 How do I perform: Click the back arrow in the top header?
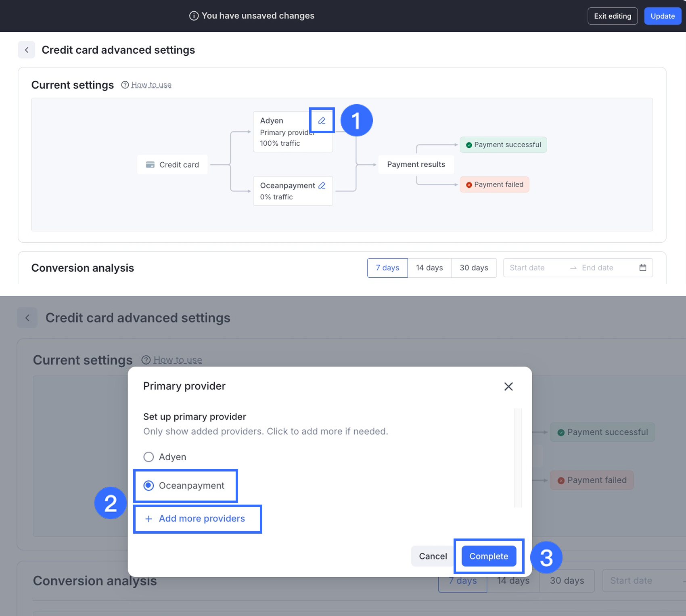(27, 50)
